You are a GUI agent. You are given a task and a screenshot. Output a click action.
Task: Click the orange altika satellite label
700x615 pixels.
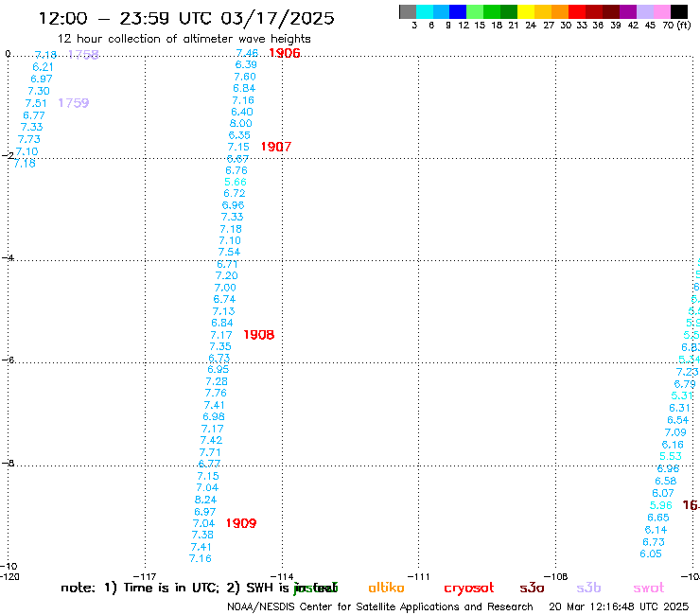click(386, 588)
